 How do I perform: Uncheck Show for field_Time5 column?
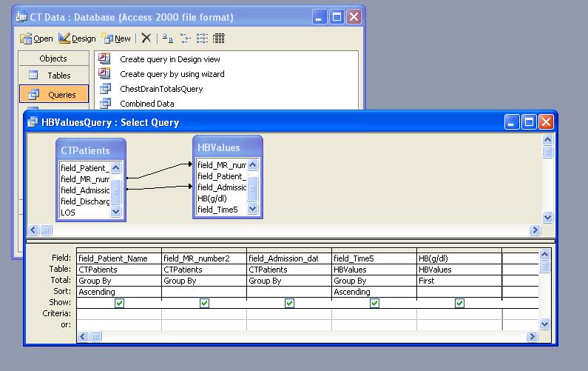pos(375,303)
